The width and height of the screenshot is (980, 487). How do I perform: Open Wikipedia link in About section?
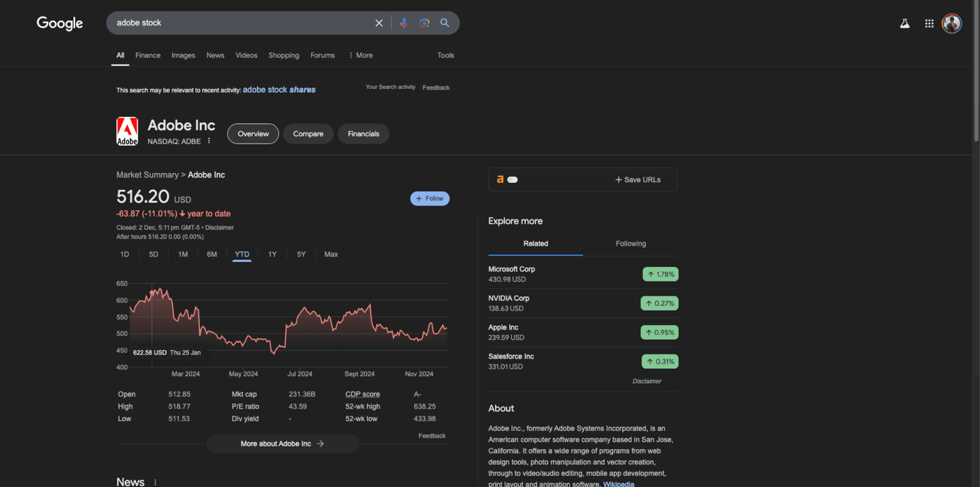(x=618, y=484)
